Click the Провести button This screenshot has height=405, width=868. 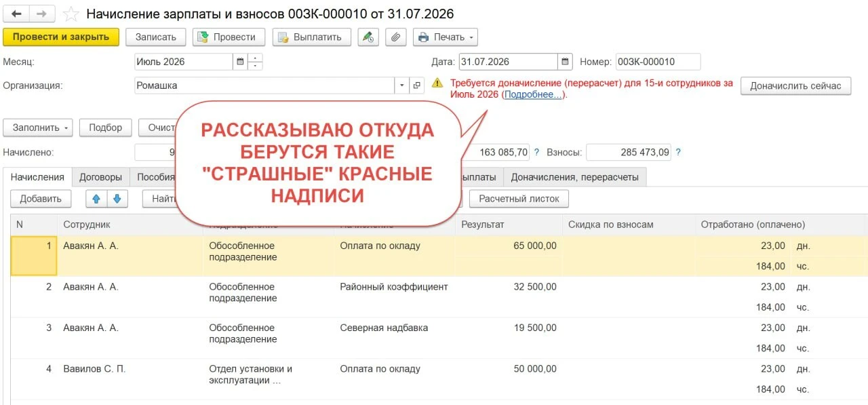pos(229,37)
